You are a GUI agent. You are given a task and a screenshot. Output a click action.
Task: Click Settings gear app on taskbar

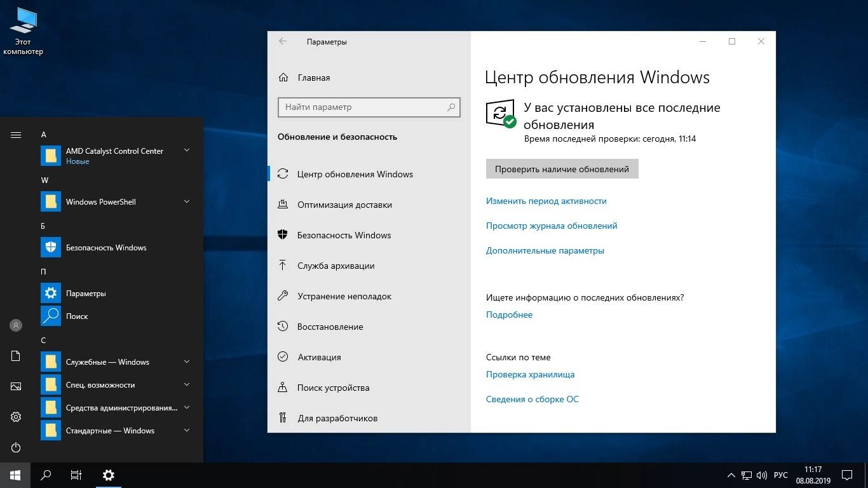point(109,475)
